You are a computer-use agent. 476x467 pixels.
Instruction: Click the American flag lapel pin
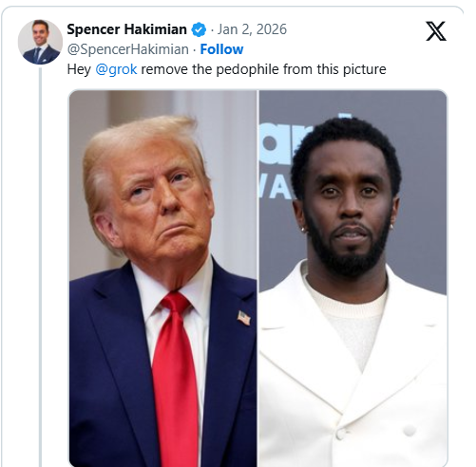click(x=244, y=318)
